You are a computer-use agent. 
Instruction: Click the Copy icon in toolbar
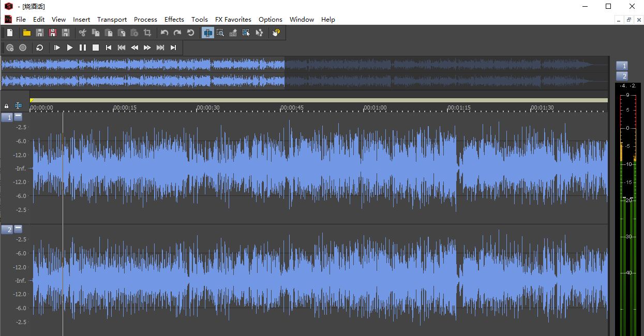coord(96,33)
